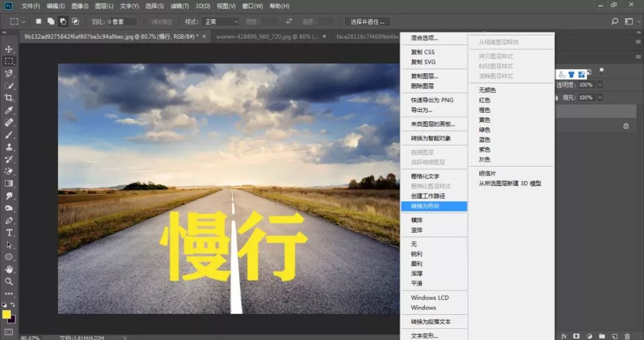Click the add layer mask icon
Image resolution: width=644 pixels, height=340 pixels.
(576, 336)
